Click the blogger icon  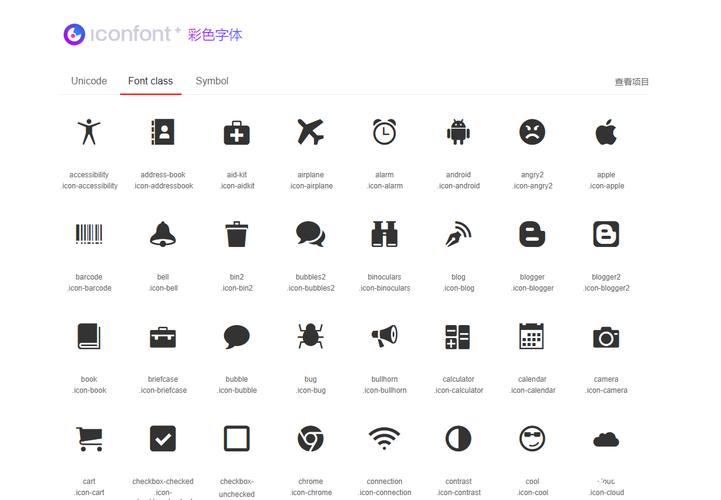532,234
